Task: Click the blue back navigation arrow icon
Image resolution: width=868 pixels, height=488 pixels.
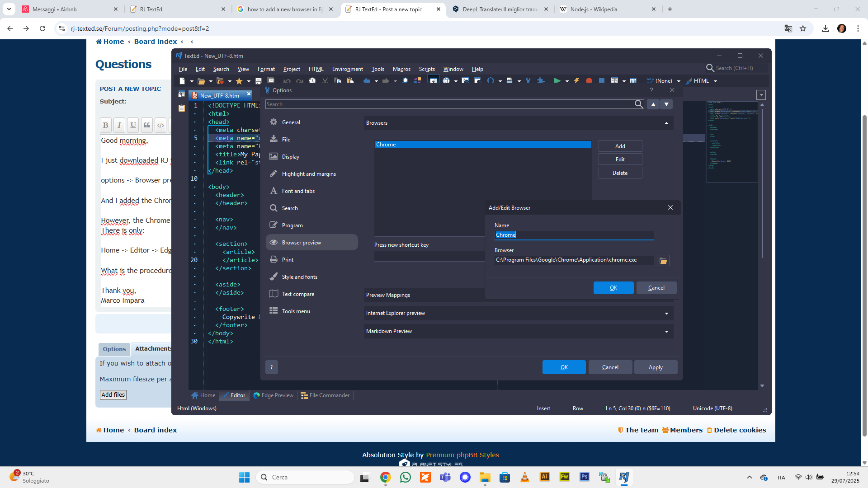Action: [366, 81]
